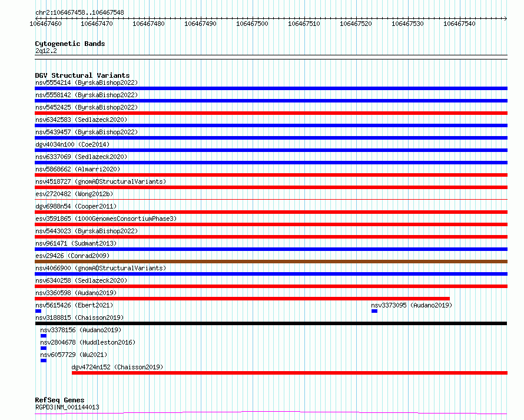This screenshot has width=524, height=420.
Task: Click small blue marker under nsv3373095 (Audano2019)
Action: pos(374,311)
